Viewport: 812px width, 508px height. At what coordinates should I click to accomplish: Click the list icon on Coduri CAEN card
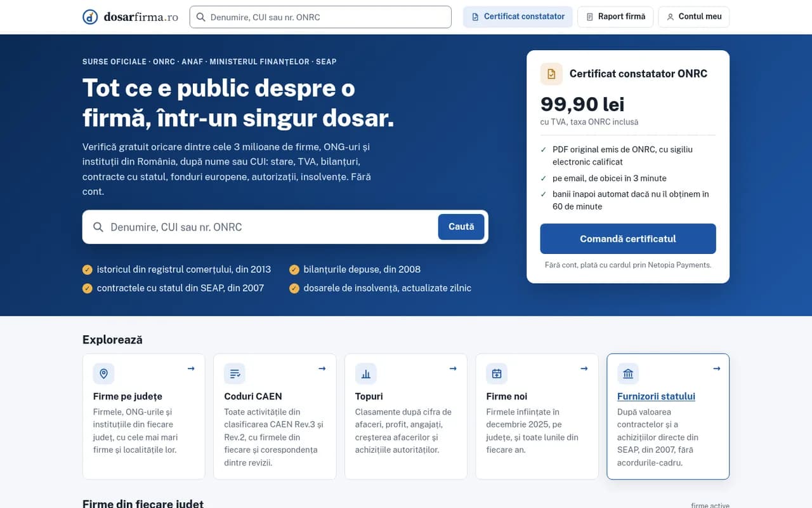tap(235, 373)
